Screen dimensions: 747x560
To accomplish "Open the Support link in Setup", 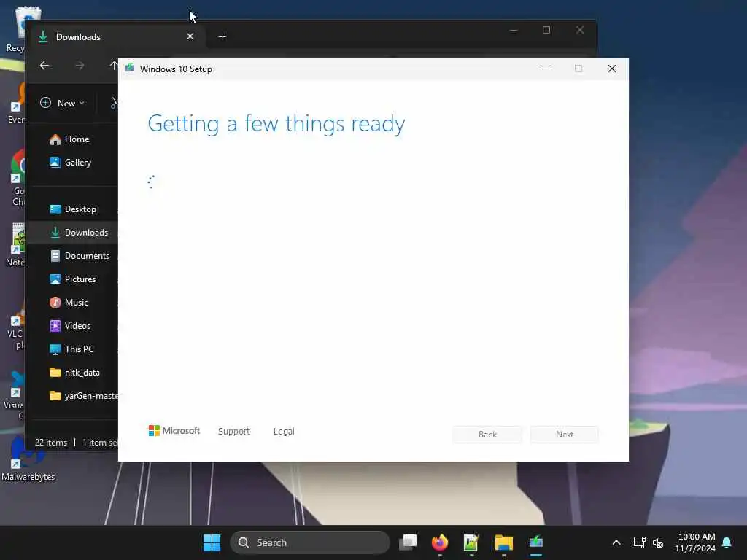I will tap(234, 432).
